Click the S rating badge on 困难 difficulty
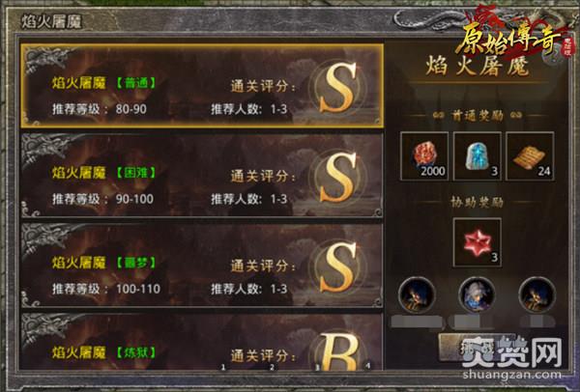Screen dimensions: 580x392 click(x=337, y=178)
